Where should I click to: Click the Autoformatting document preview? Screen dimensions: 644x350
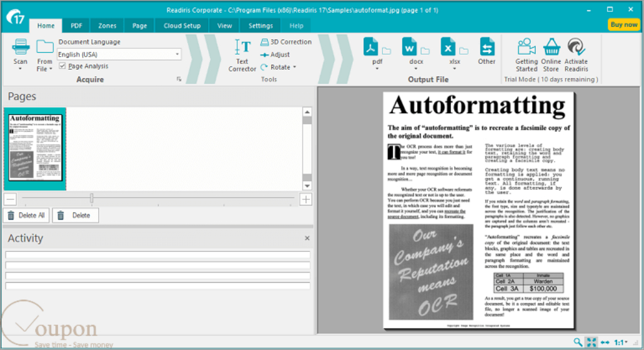click(479, 210)
